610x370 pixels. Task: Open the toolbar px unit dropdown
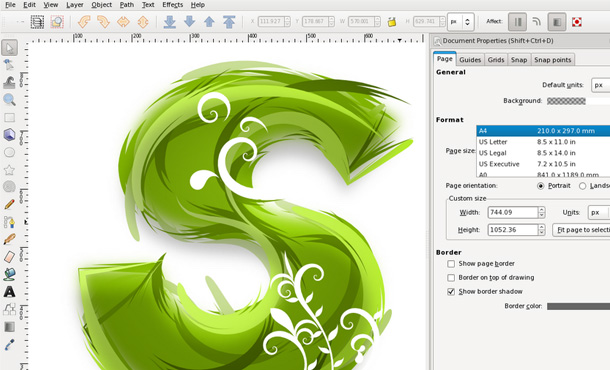(x=461, y=22)
